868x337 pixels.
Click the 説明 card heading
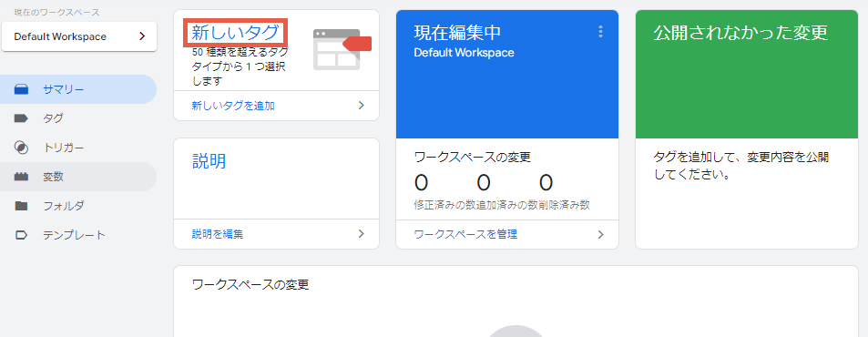[x=209, y=161]
